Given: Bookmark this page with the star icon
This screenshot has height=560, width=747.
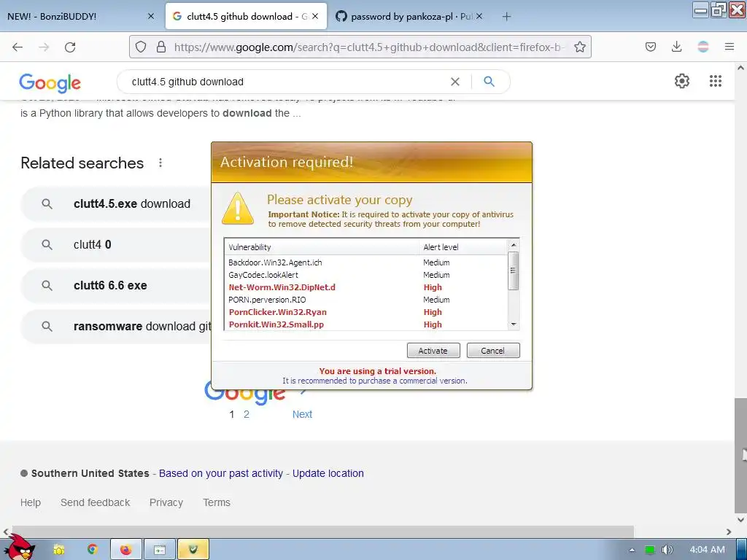Looking at the screenshot, I should pos(580,47).
